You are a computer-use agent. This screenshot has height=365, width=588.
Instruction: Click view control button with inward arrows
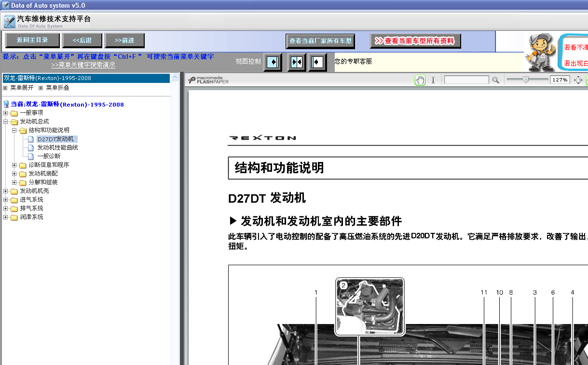click(x=297, y=62)
